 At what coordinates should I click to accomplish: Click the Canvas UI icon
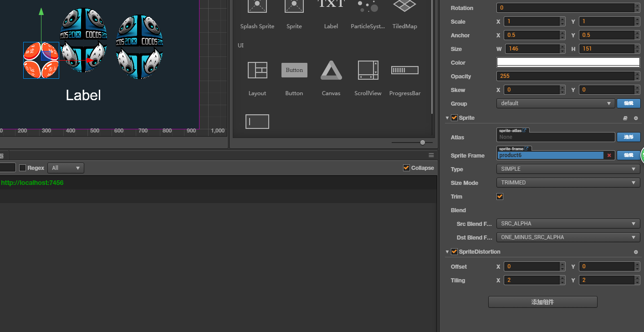click(331, 71)
